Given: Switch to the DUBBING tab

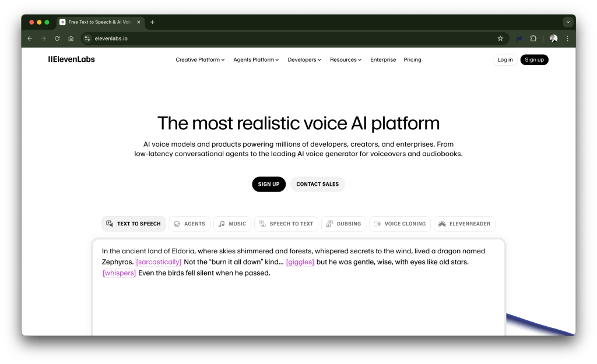Looking at the screenshot, I should pyautogui.click(x=343, y=224).
